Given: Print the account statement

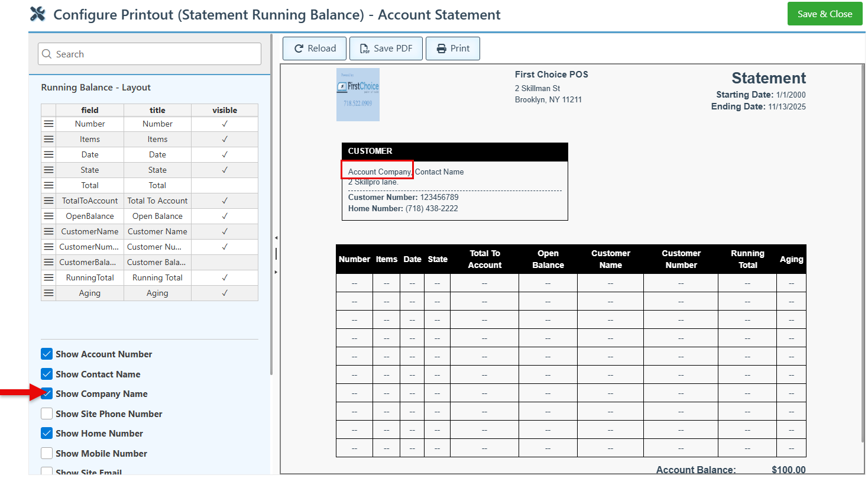Looking at the screenshot, I should click(x=453, y=49).
